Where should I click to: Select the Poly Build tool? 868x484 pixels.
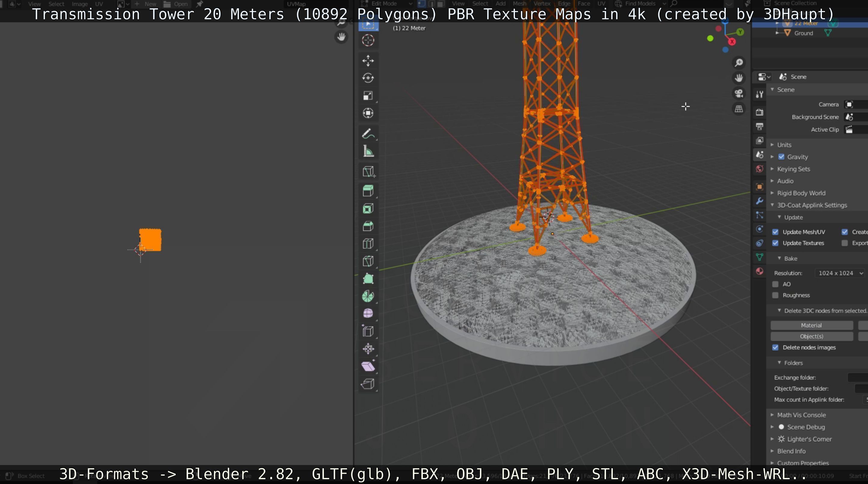tap(368, 279)
